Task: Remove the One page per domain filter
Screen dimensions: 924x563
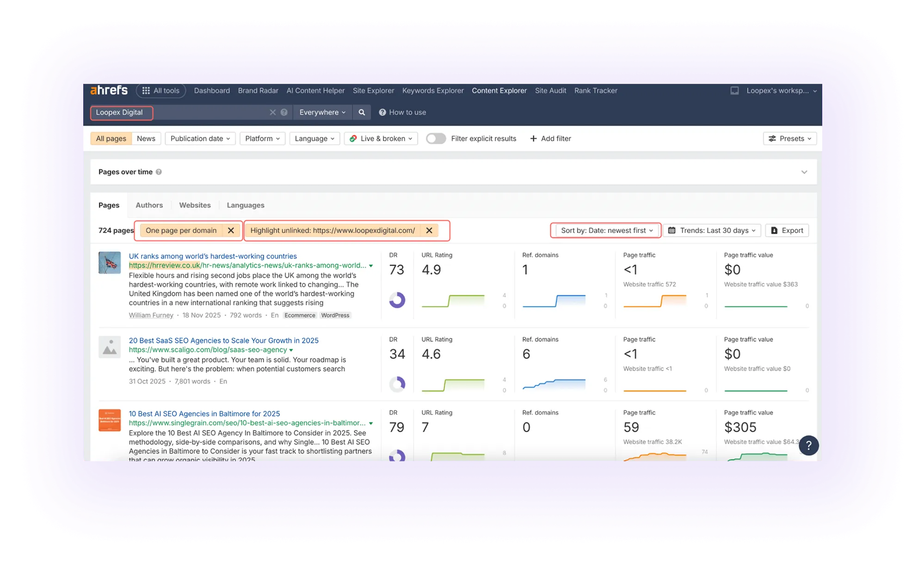Action: tap(231, 230)
